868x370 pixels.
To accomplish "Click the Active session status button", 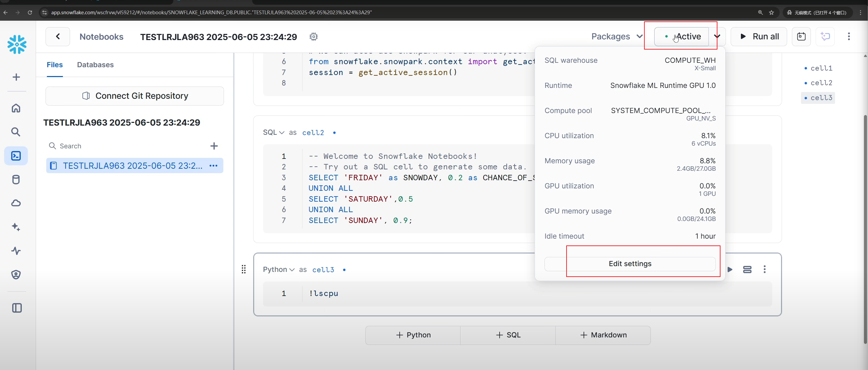I will coord(682,36).
